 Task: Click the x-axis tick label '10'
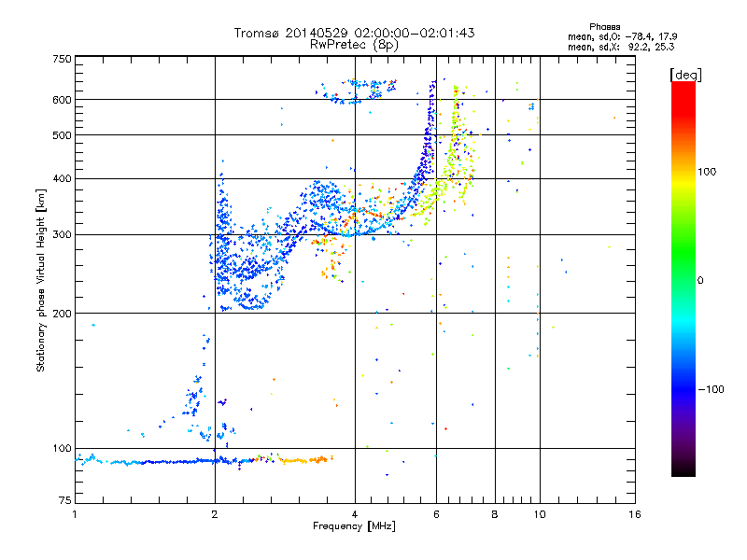540,514
